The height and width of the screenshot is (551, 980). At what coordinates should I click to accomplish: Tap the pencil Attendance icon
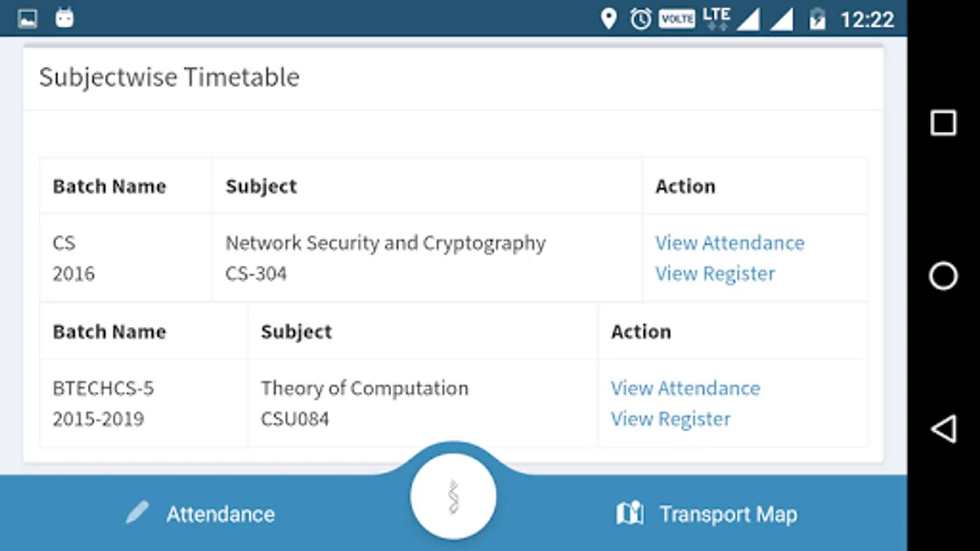138,512
